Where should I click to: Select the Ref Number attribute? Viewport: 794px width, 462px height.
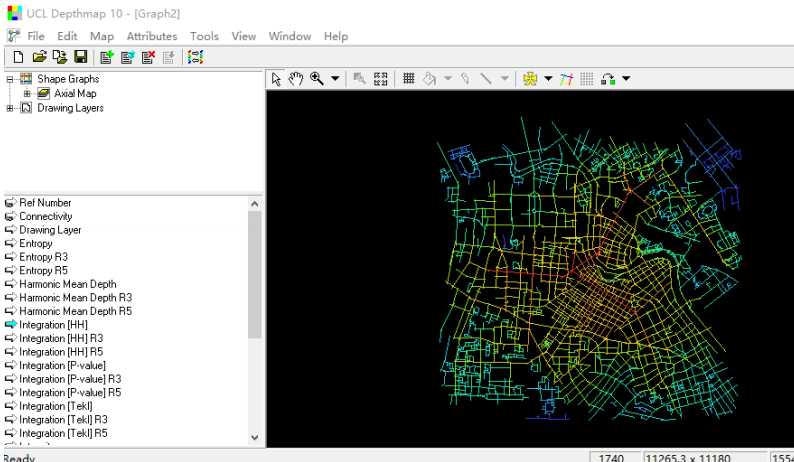tap(45, 203)
